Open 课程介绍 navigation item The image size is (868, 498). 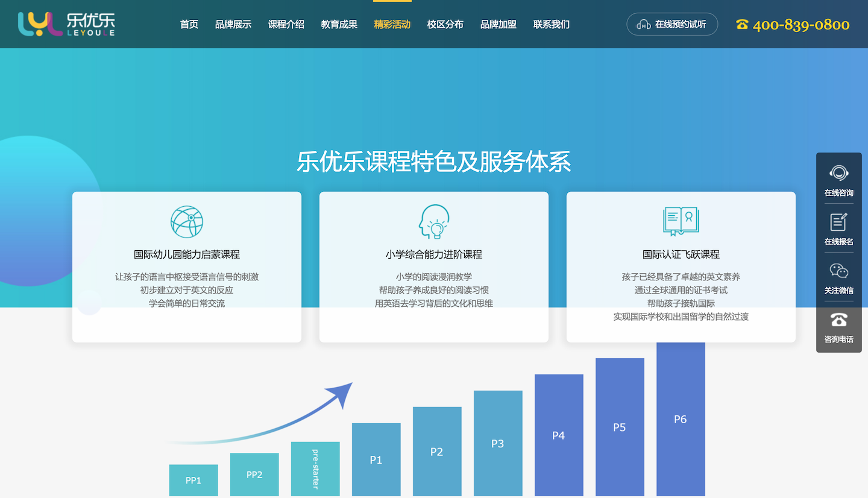pyautogui.click(x=286, y=25)
